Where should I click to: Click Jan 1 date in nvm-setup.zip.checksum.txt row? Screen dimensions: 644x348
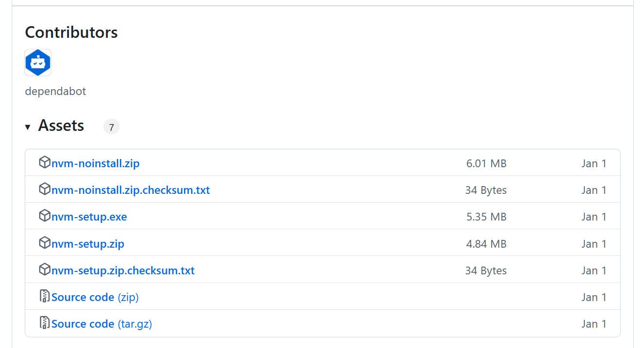(x=594, y=270)
